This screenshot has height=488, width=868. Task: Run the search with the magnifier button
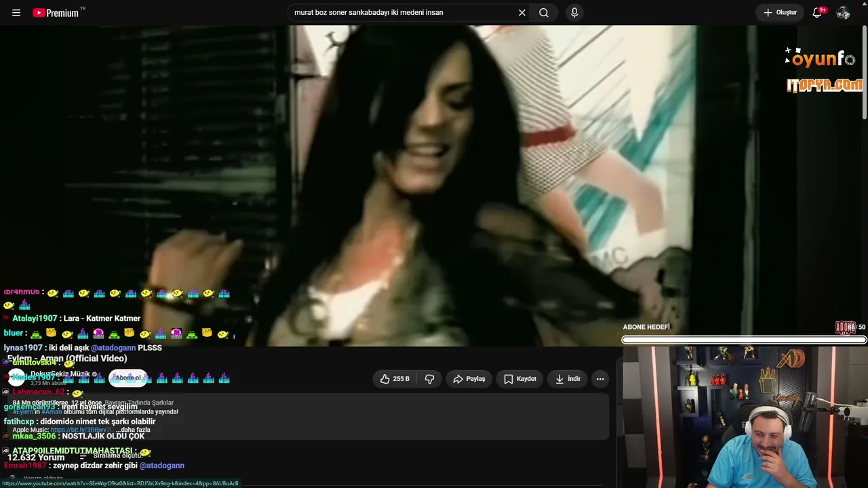[x=544, y=13]
